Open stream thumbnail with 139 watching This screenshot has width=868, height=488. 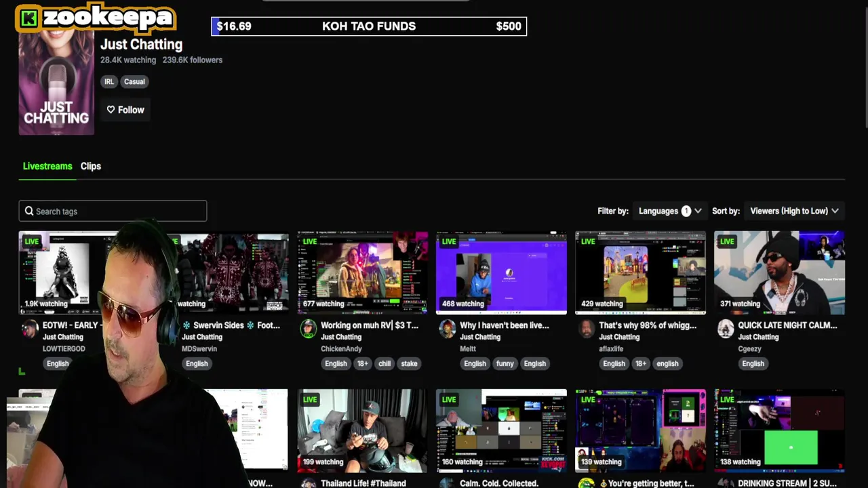point(640,430)
